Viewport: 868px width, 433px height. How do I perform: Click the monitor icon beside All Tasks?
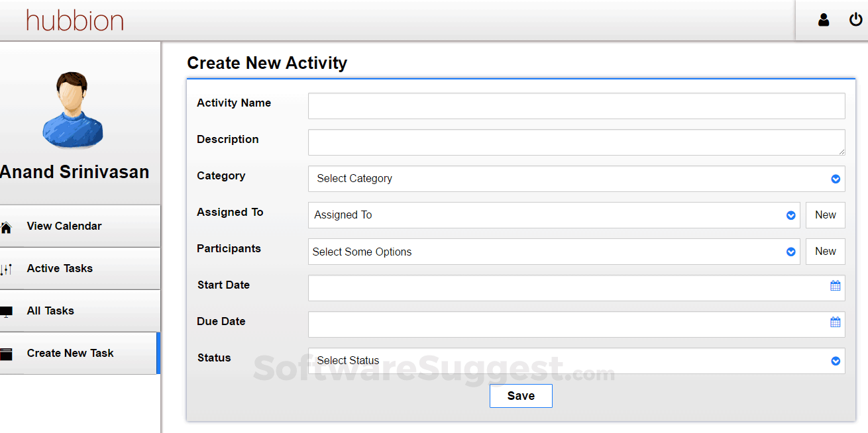7,312
